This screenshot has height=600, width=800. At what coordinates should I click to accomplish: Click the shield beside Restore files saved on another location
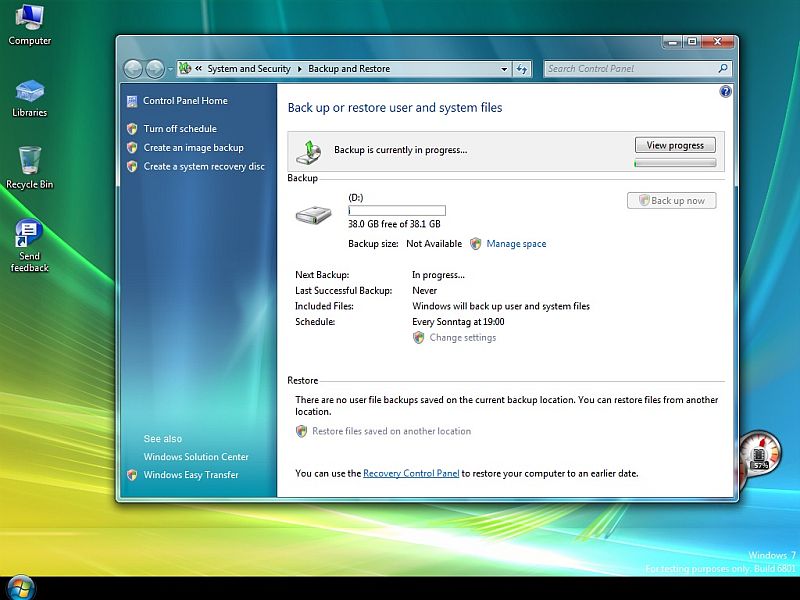click(x=302, y=432)
